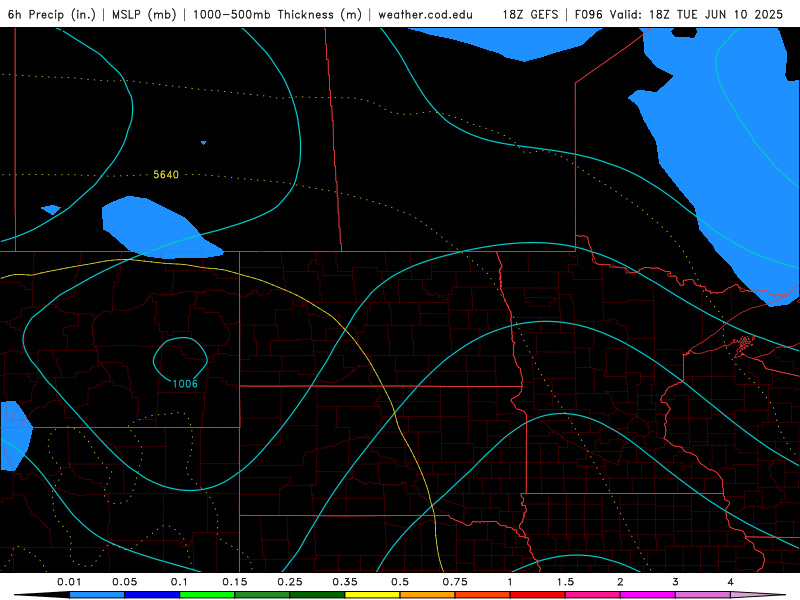This screenshot has width=800, height=600.
Task: Click the weather.cod.edu source text
Action: point(425,14)
